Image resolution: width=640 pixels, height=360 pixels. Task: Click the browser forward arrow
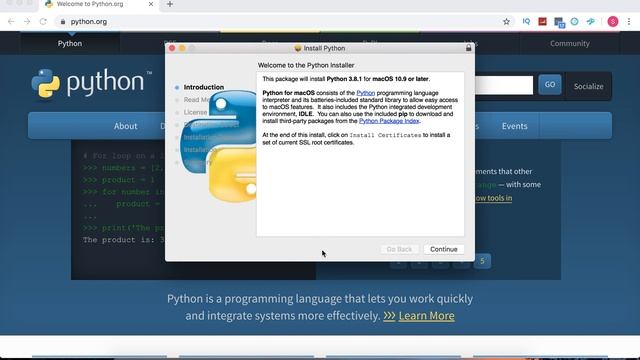coord(27,22)
